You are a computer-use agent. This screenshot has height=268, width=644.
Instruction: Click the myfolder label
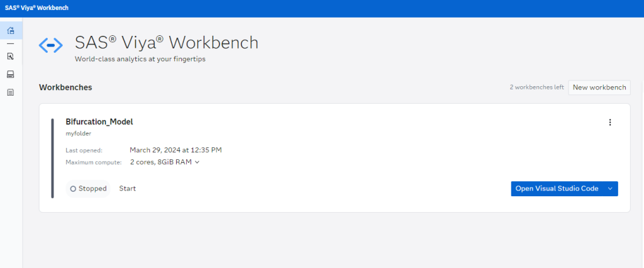pyautogui.click(x=79, y=134)
